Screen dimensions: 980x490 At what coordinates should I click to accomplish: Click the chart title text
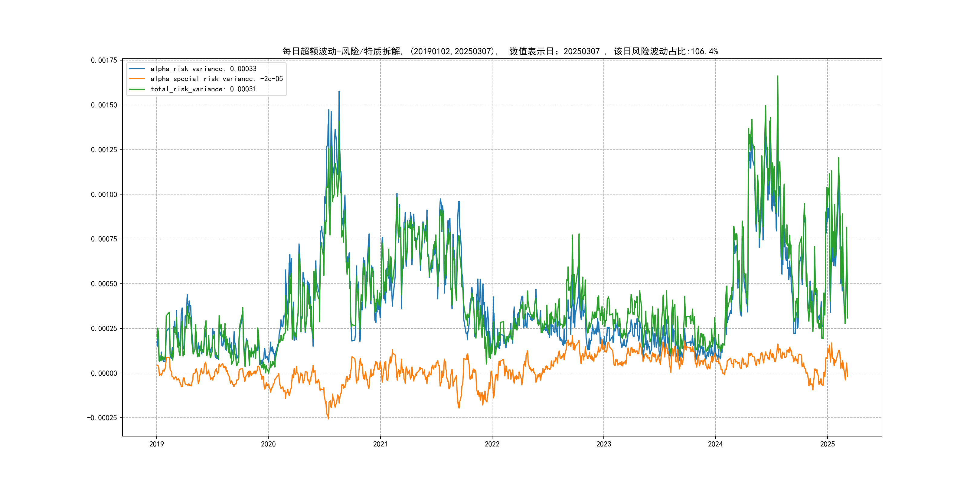click(x=500, y=51)
